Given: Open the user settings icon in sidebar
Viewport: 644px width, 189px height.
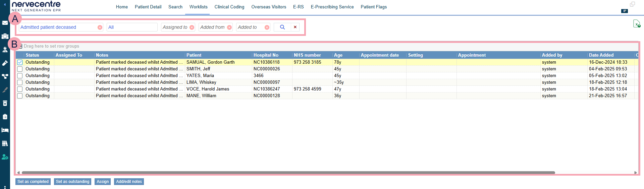Looking at the screenshot, I should (x=5, y=157).
